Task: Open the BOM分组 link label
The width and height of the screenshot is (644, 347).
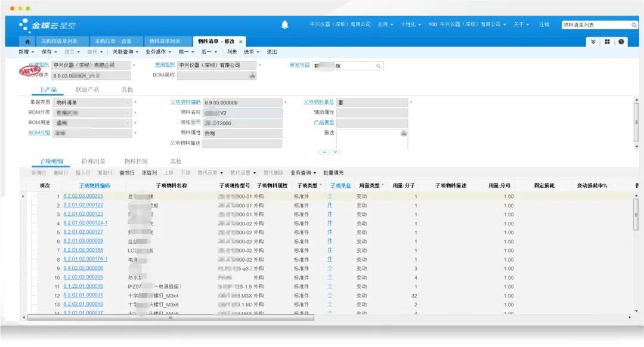Action: coord(39,132)
